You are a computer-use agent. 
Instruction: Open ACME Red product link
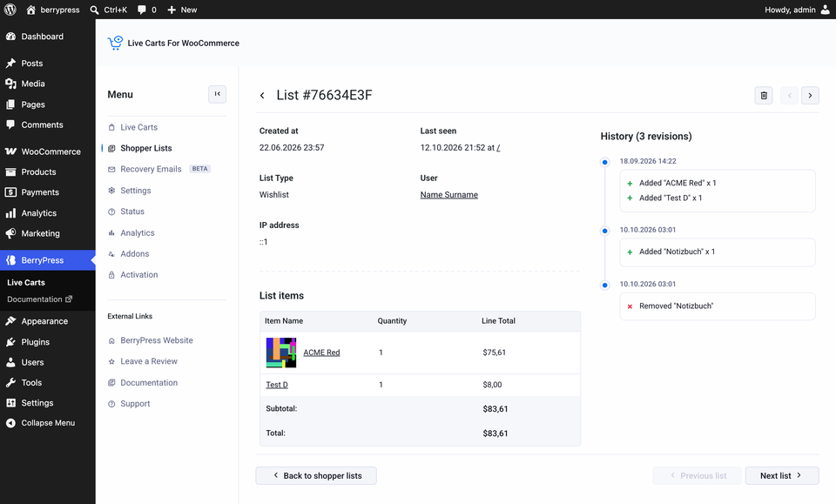321,353
